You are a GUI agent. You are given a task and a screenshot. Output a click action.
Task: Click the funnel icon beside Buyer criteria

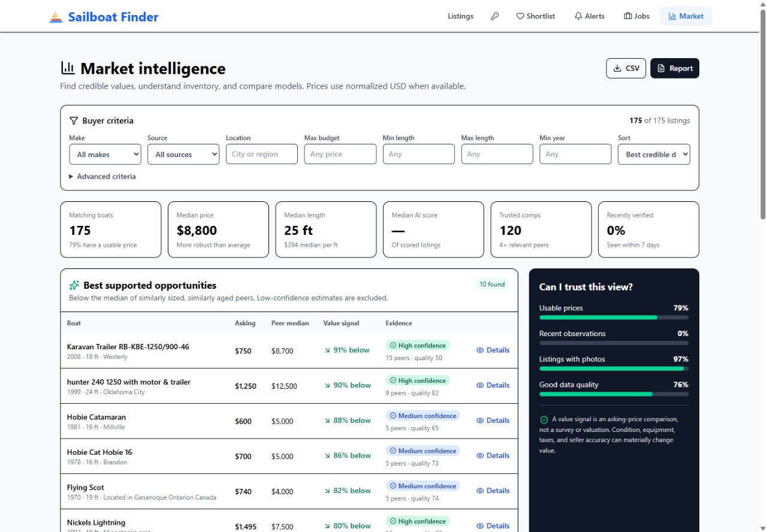tap(74, 120)
